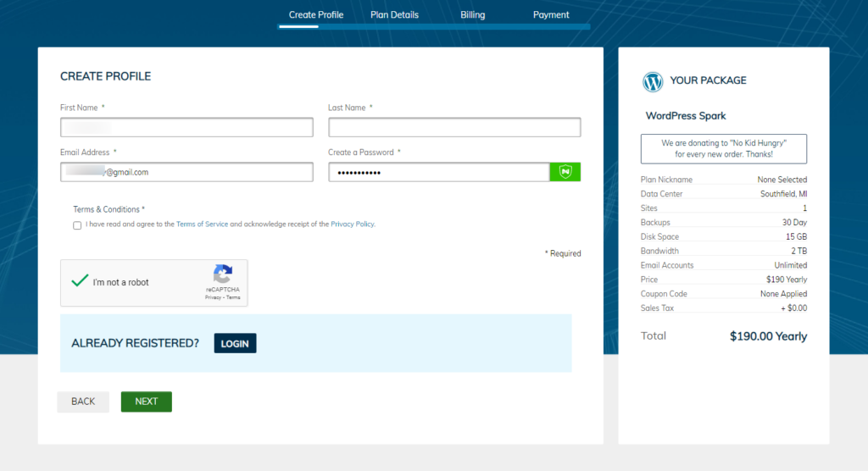Click the green NEXT button

[146, 402]
